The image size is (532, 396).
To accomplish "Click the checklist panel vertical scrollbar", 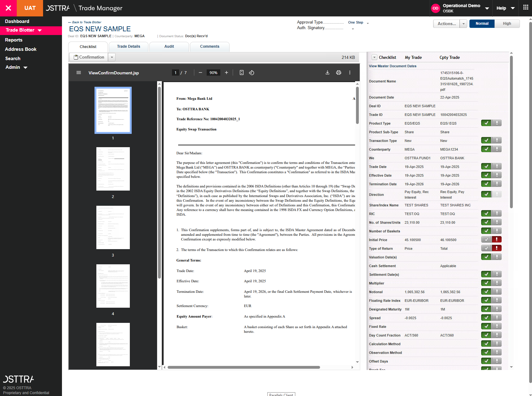I will point(511,132).
